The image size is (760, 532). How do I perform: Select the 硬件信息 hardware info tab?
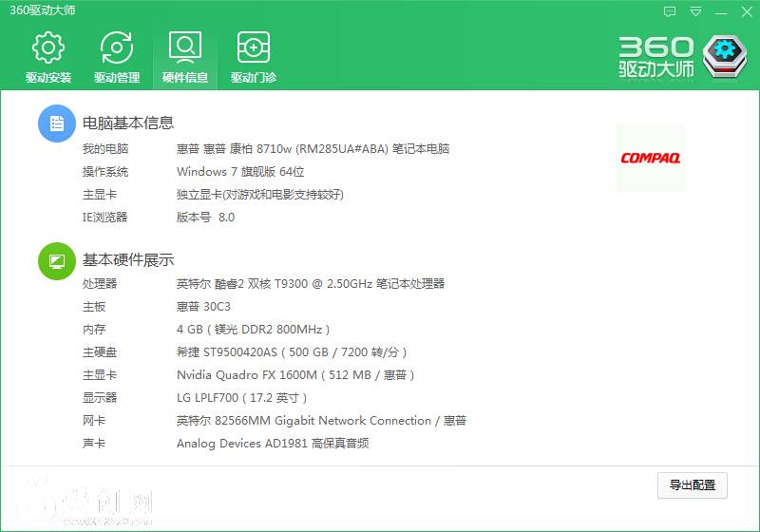185,57
